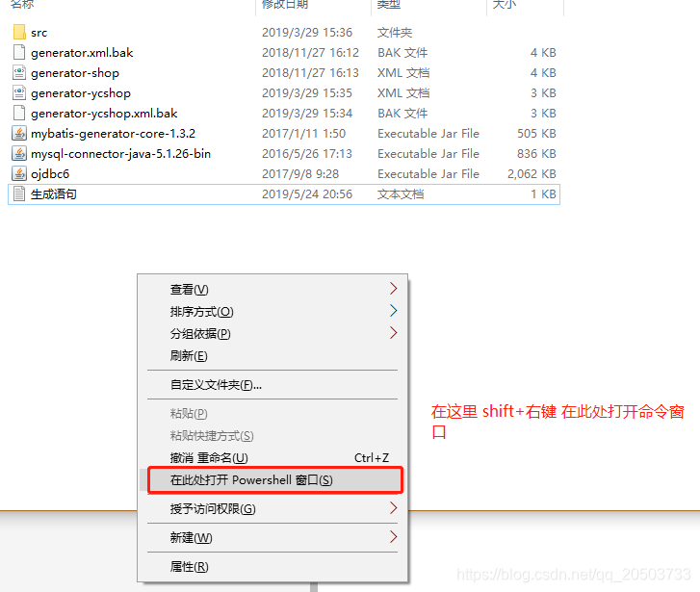Open 分组依据(P) context menu entry
Screen dimensions: 700x592
tap(272, 333)
